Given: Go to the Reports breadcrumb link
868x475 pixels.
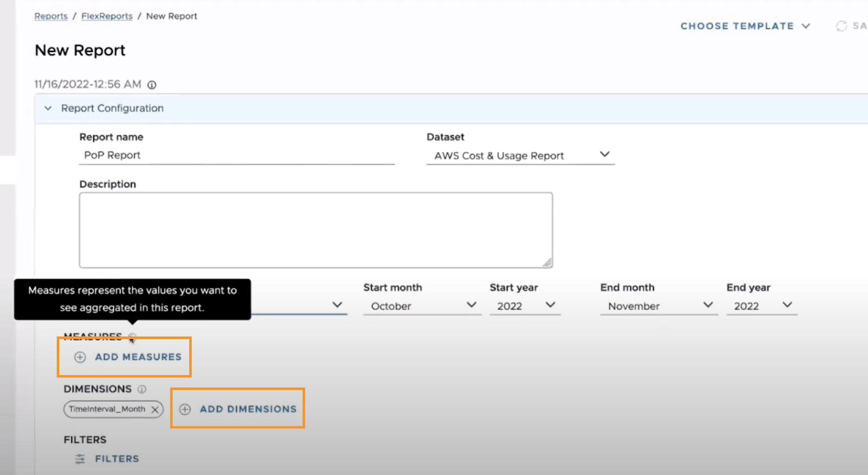Looking at the screenshot, I should coord(51,16).
